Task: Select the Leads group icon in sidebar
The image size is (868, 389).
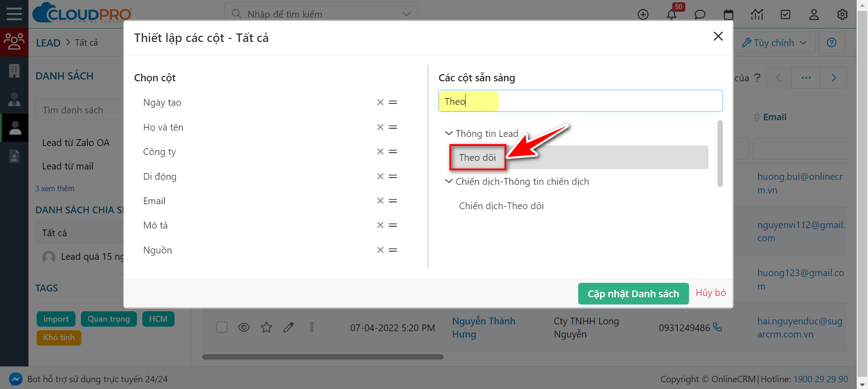Action: pyautogui.click(x=14, y=42)
